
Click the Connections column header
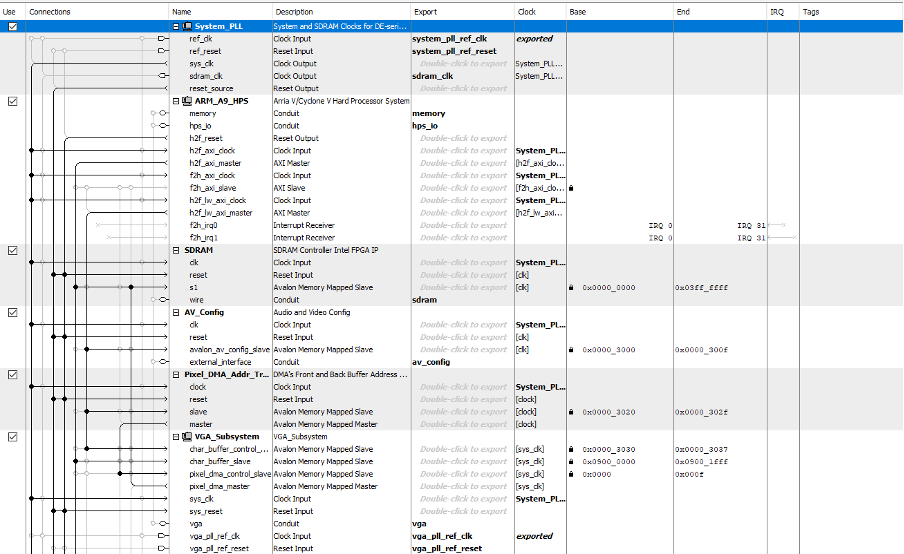coord(97,12)
